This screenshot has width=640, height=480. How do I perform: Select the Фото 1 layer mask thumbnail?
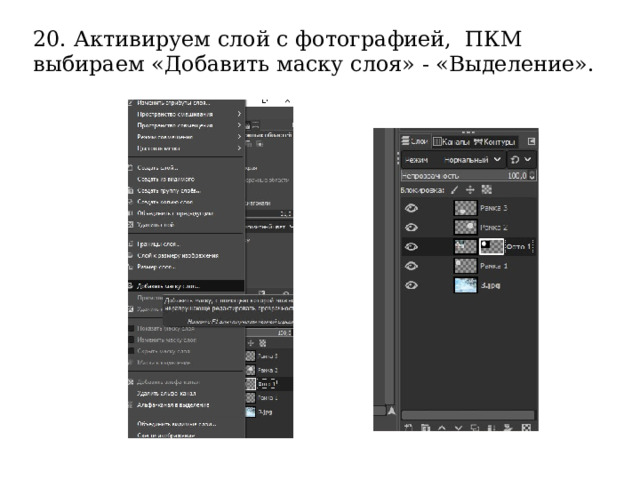pyautogui.click(x=491, y=247)
